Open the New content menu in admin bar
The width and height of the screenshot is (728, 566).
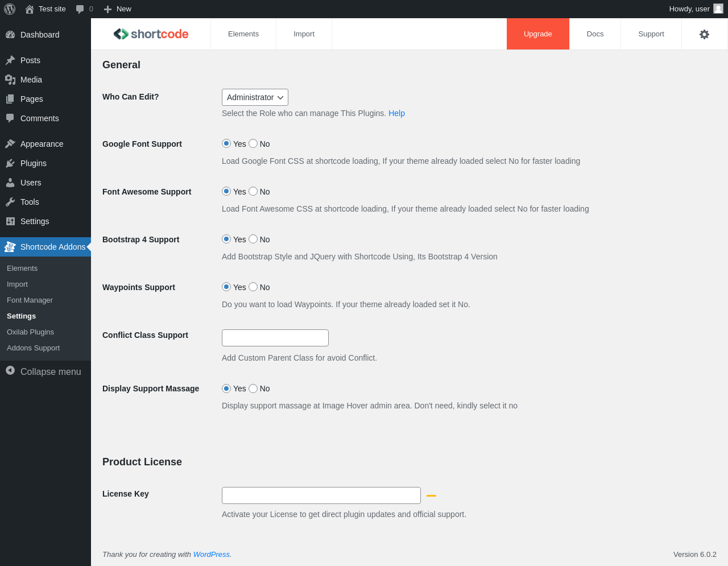(118, 9)
